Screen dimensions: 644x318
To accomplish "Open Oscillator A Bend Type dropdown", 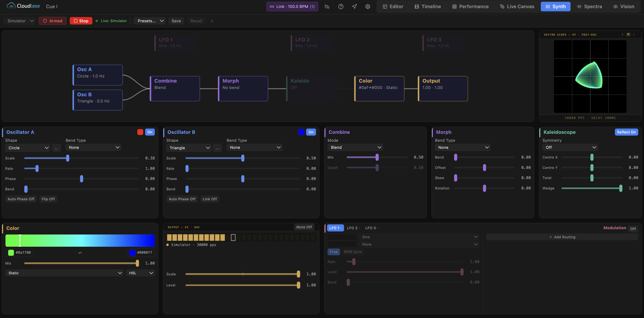I will (93, 148).
